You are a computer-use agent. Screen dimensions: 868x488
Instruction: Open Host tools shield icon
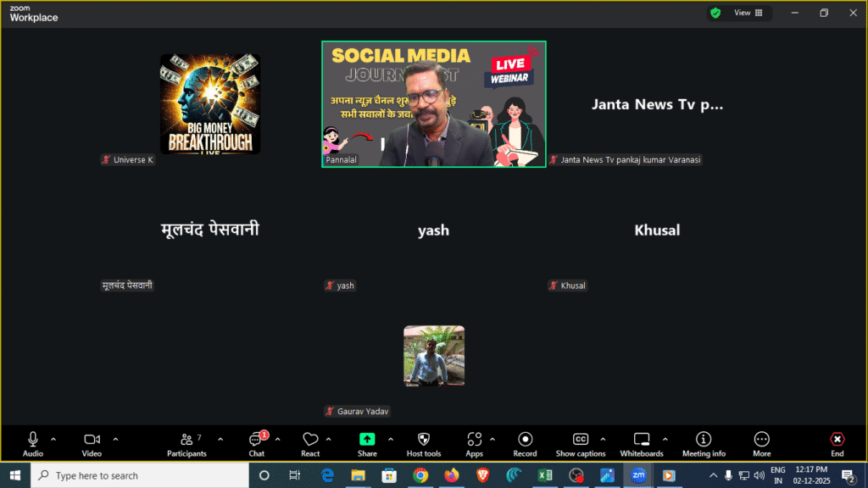pos(424,440)
